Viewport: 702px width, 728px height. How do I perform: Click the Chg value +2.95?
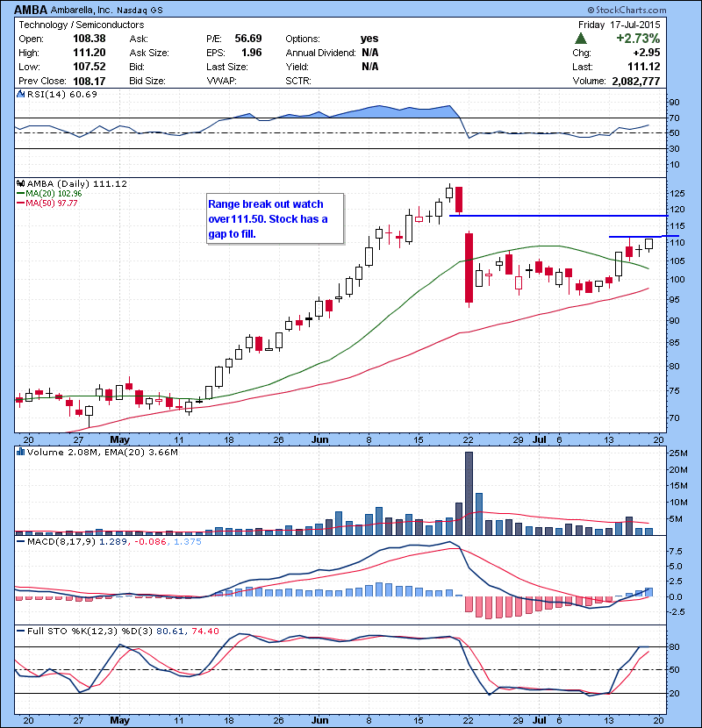[x=647, y=53]
